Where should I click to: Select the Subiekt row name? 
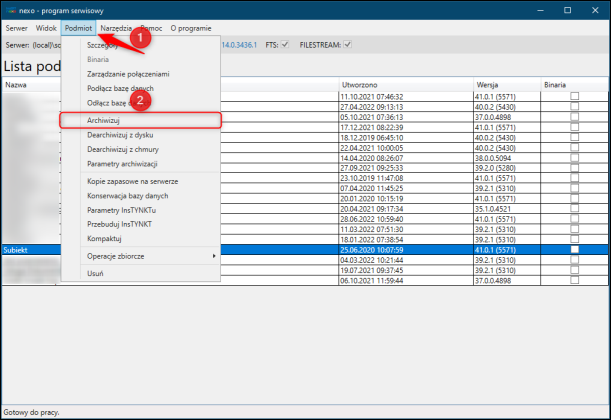coord(16,250)
